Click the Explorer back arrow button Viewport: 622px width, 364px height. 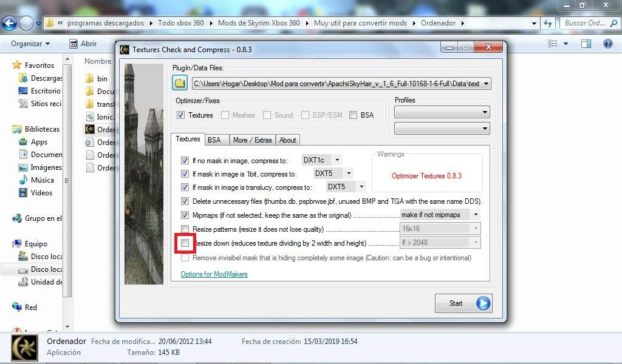pyautogui.click(x=9, y=24)
